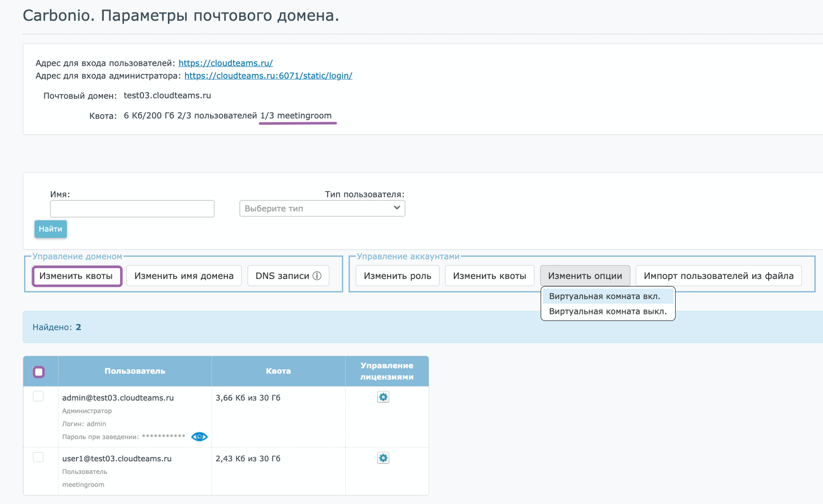Open the Тип пользователя dropdown
The width and height of the screenshot is (823, 504).
[x=322, y=208]
